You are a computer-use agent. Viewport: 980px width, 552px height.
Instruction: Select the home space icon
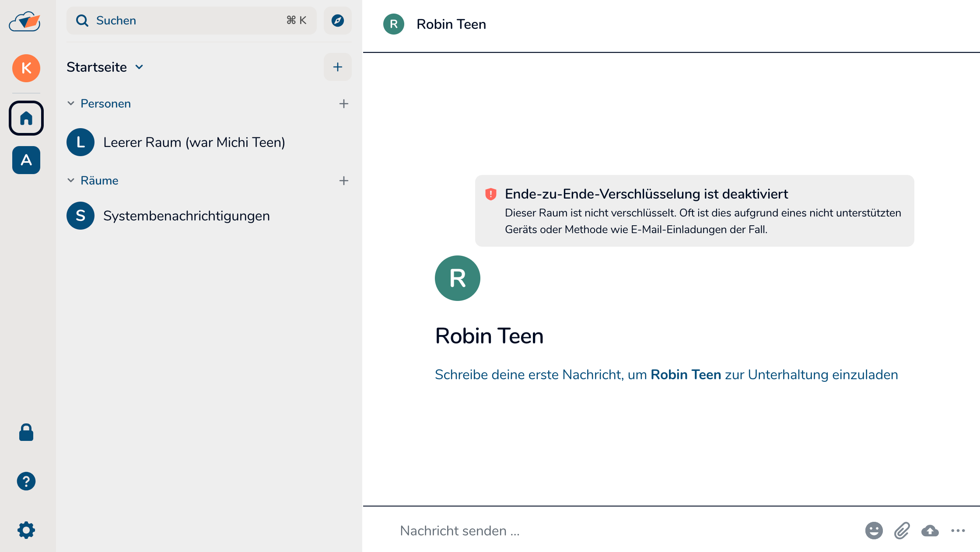click(x=26, y=118)
